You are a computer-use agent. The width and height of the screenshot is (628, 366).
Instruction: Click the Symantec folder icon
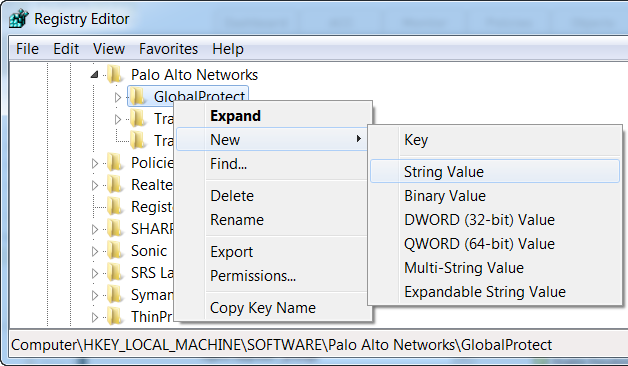(115, 295)
